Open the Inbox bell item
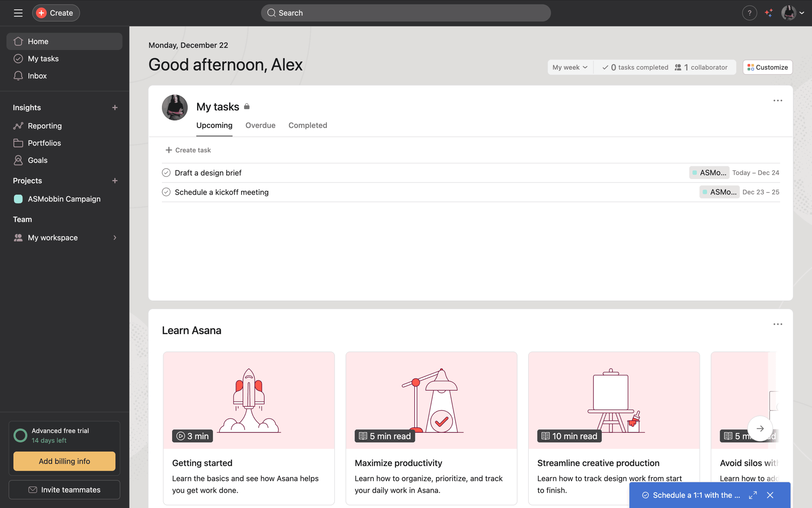812x508 pixels. (64, 76)
